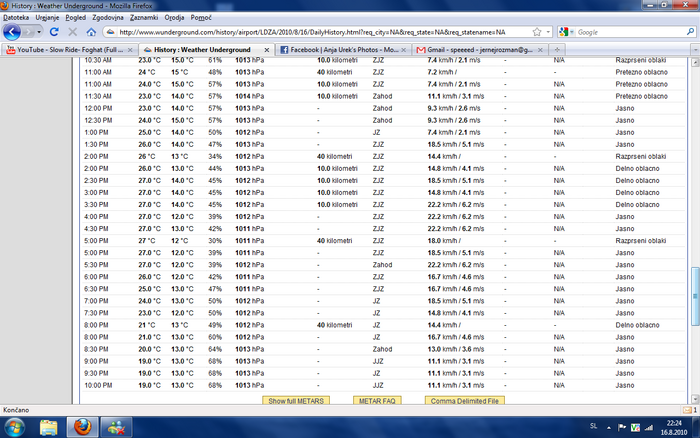
Task: Go to the Firefox home page icon
Action: click(89, 32)
